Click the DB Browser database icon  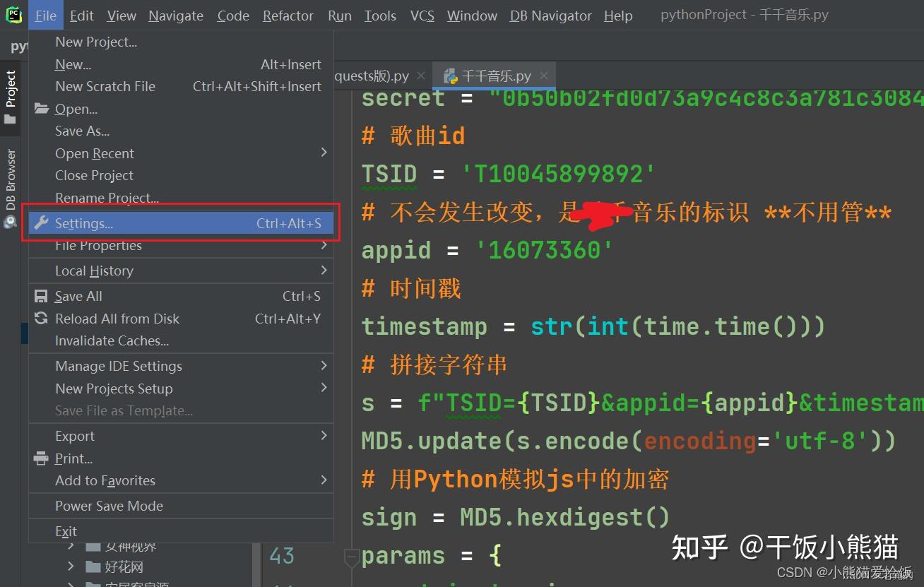(x=10, y=221)
